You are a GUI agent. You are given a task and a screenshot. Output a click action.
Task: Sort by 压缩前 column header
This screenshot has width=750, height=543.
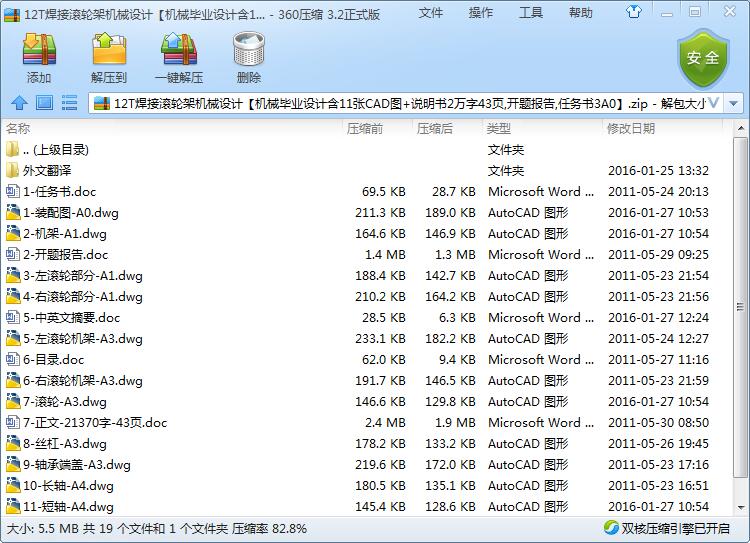click(x=364, y=128)
